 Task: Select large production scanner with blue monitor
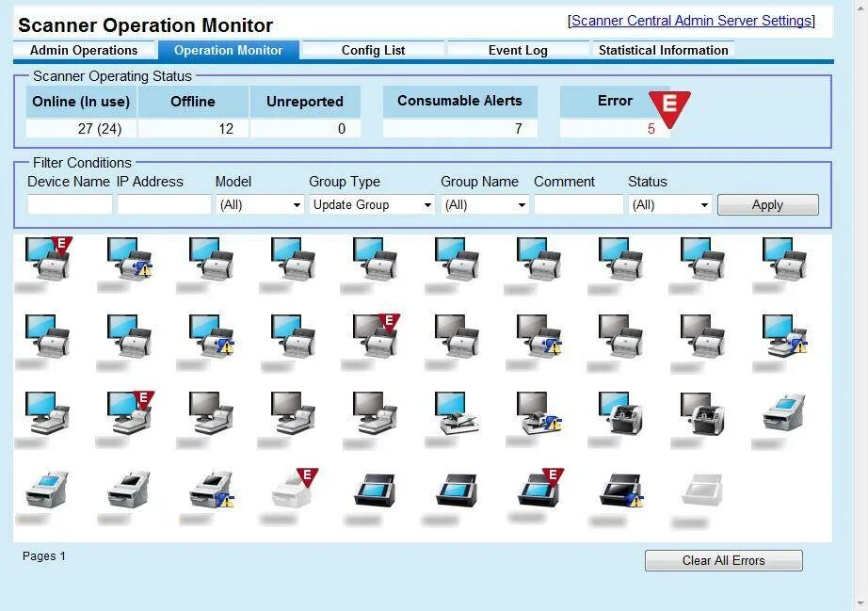[x=620, y=413]
